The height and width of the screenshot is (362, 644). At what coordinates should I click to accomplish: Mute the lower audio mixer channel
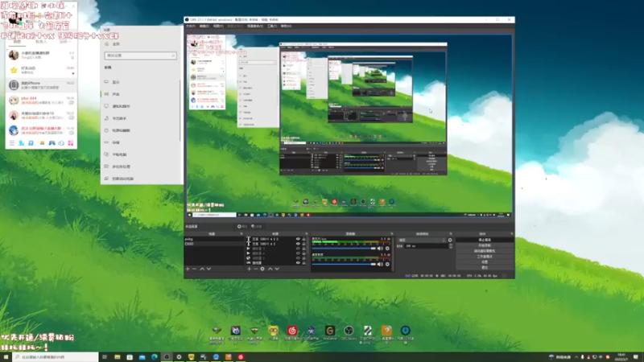(x=380, y=265)
